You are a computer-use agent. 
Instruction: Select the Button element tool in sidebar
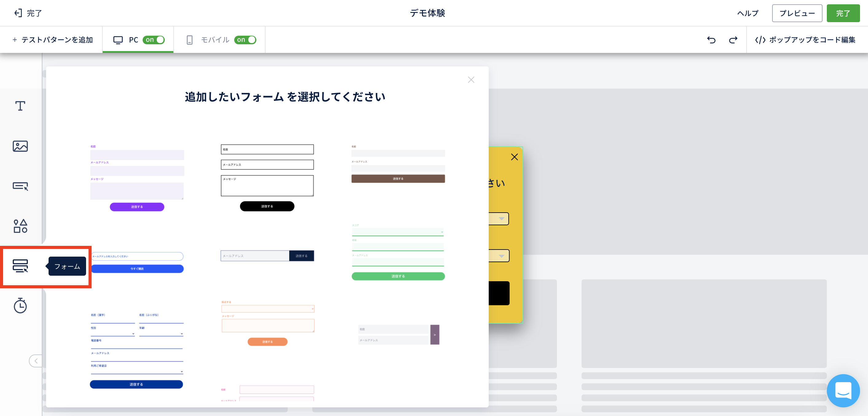[x=20, y=186]
